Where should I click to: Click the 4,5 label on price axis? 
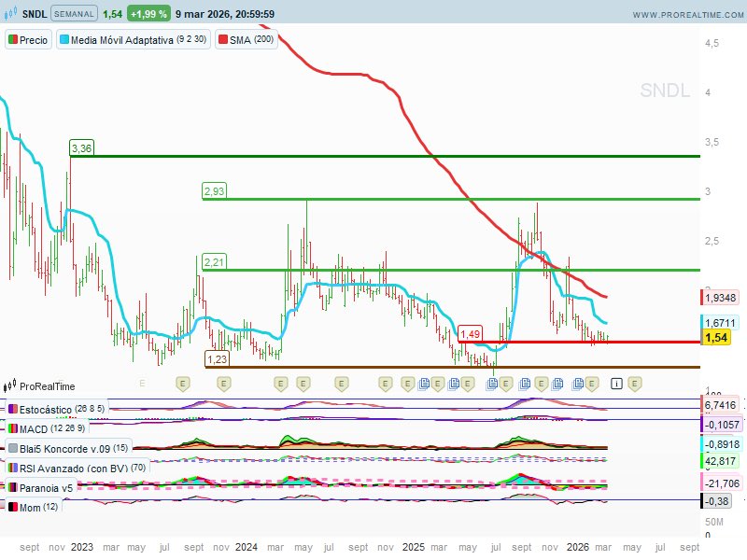(712, 43)
